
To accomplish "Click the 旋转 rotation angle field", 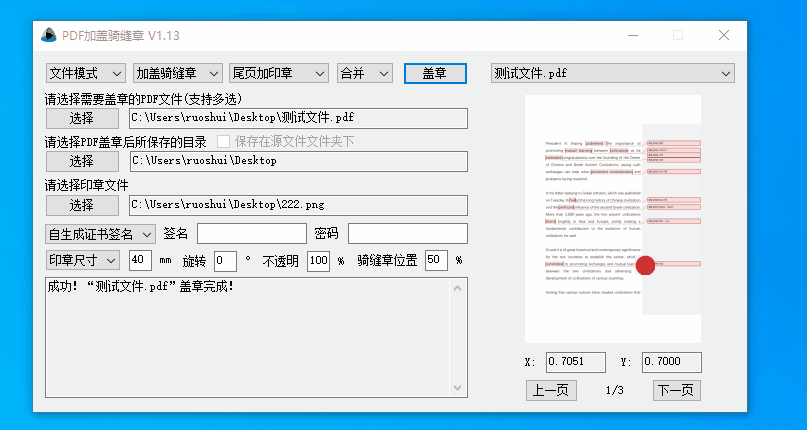I will [225, 261].
